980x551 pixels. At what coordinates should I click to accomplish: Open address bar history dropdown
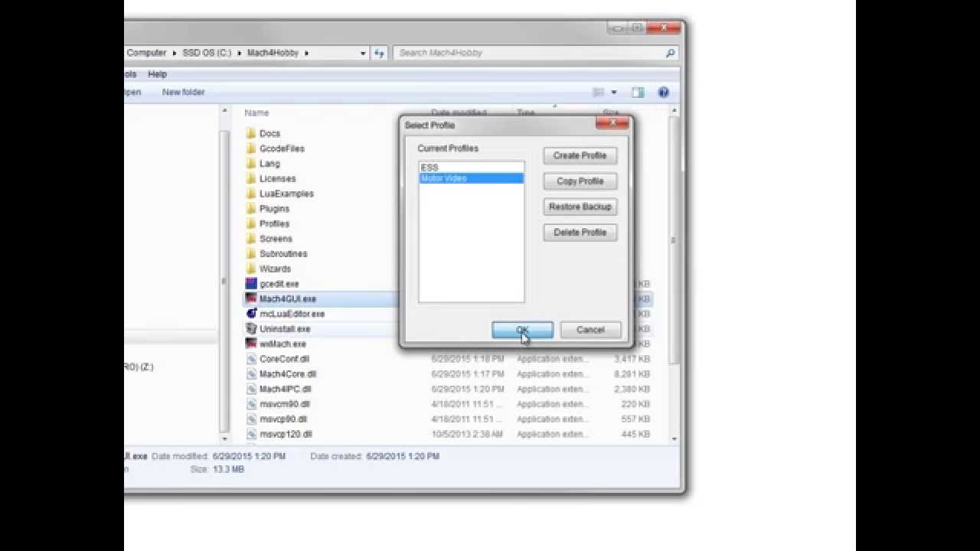[363, 53]
